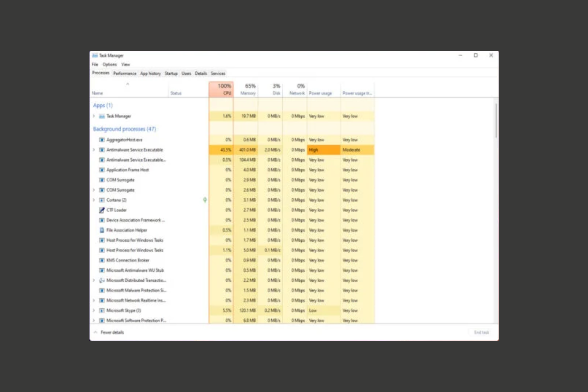The height and width of the screenshot is (392, 588).
Task: Expand the Microsoft Distributed Transaction row
Action: pos(94,280)
